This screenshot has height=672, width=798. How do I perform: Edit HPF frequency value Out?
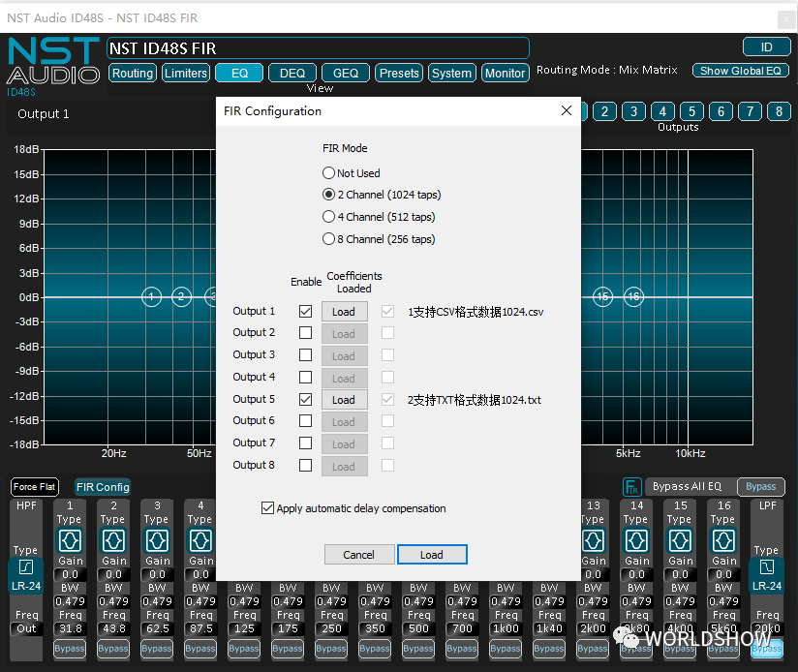[26, 628]
